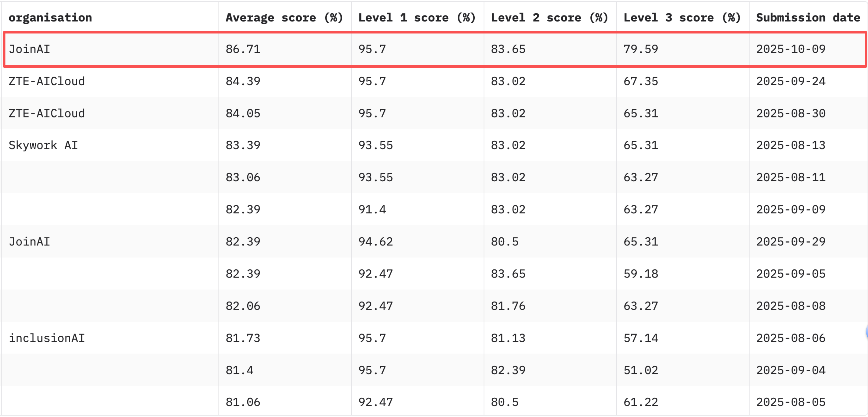Click the inclusionAI organisation cell
The width and height of the screenshot is (868, 417).
pos(46,338)
